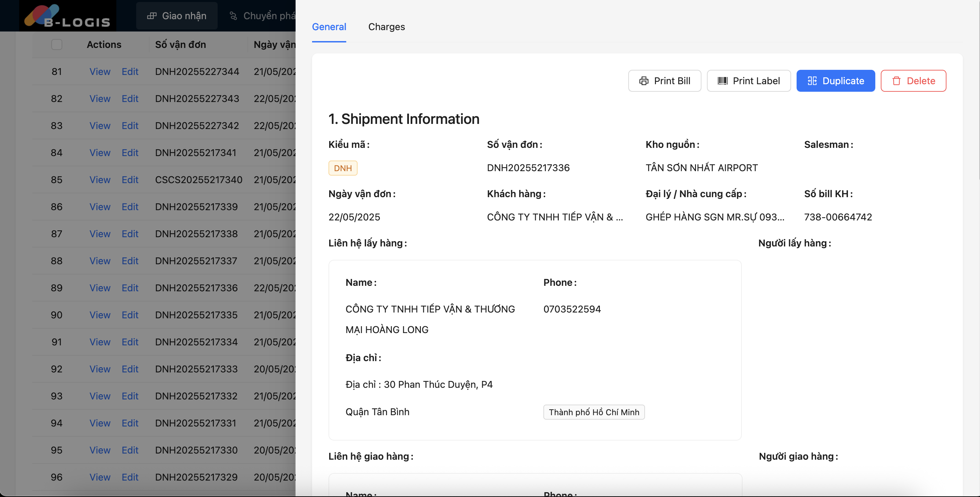Viewport: 980px width, 497px height.
Task: View row 92 DNH20255217333
Action: click(100, 369)
